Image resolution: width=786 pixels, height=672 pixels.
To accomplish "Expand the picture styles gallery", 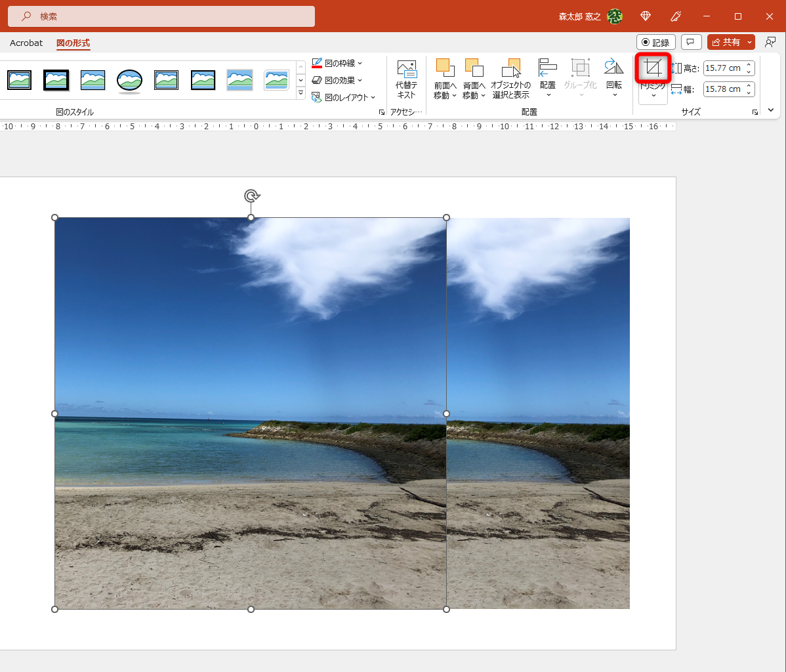I will coord(300,93).
